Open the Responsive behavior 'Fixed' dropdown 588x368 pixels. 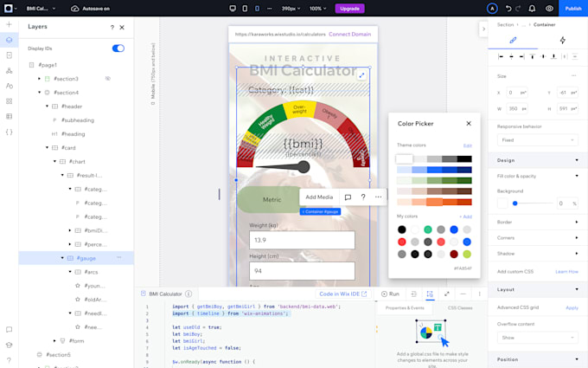coord(537,140)
